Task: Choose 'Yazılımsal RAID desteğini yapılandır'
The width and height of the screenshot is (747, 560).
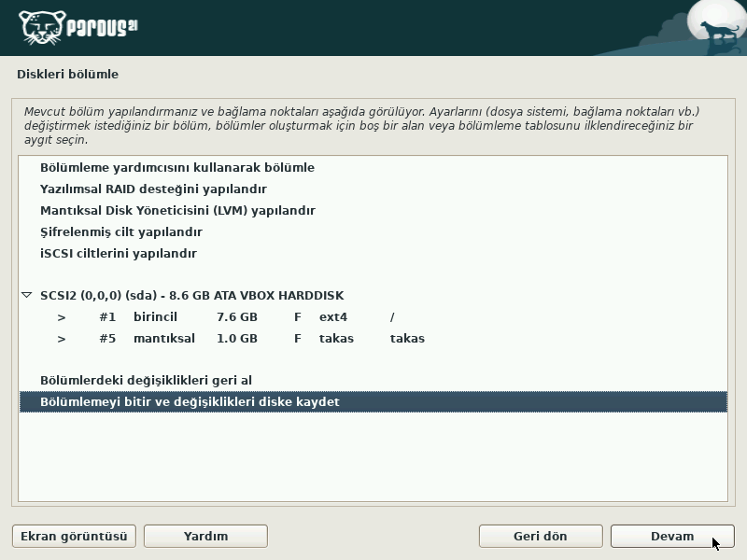Action: (x=373, y=189)
